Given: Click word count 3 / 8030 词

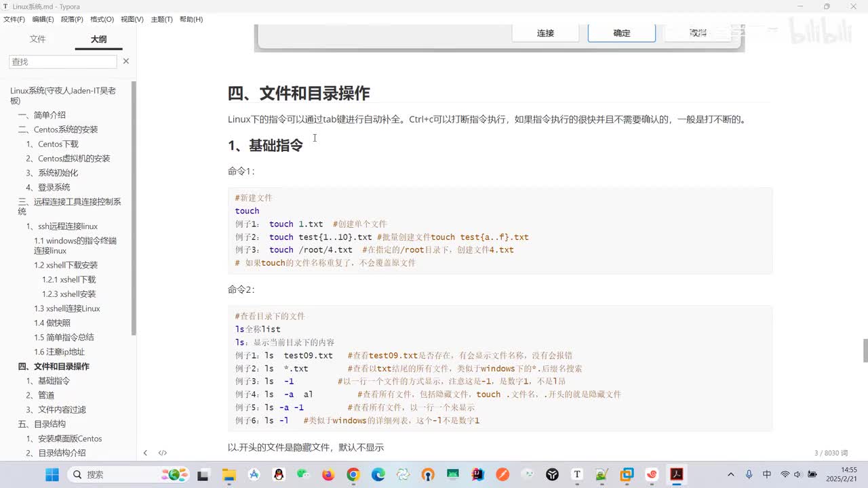Looking at the screenshot, I should click(831, 453).
